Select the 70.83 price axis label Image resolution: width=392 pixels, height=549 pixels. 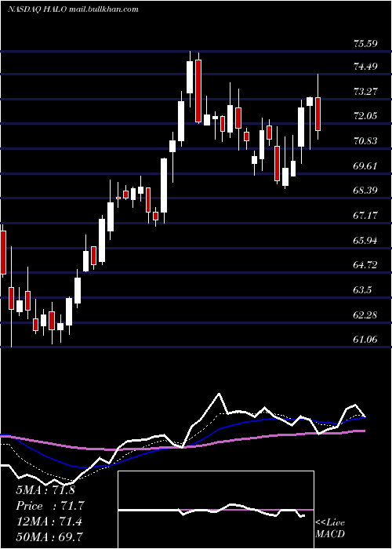click(x=365, y=141)
